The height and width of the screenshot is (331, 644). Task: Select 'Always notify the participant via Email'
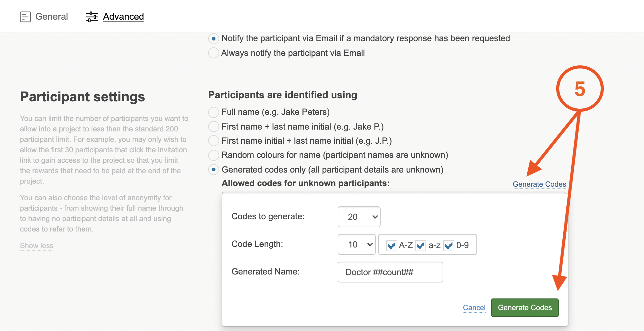(x=214, y=53)
